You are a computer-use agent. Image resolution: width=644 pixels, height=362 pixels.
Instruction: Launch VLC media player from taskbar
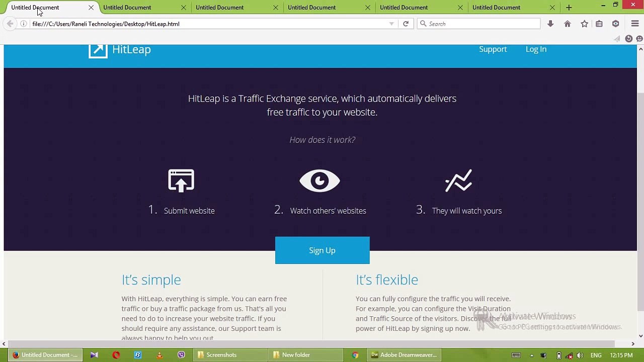click(159, 355)
